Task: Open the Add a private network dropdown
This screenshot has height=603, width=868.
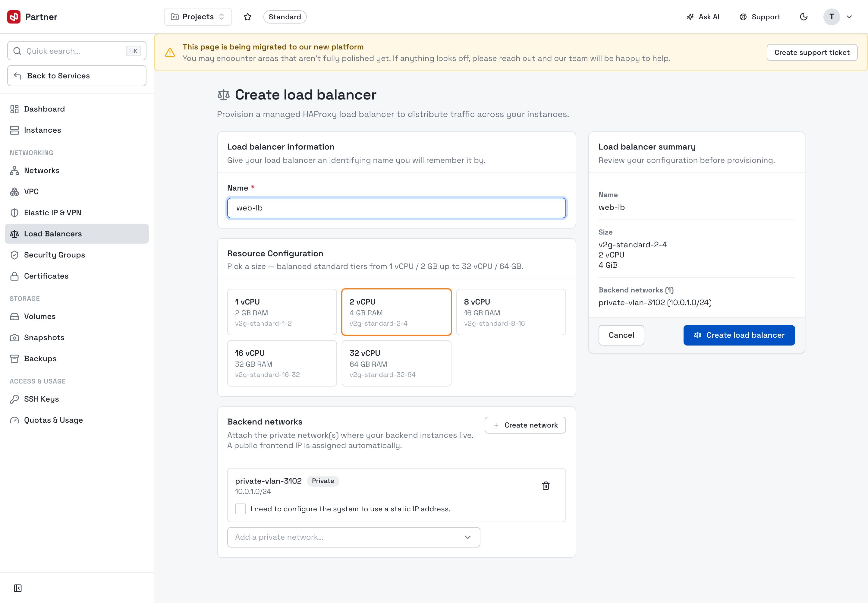Action: [354, 537]
